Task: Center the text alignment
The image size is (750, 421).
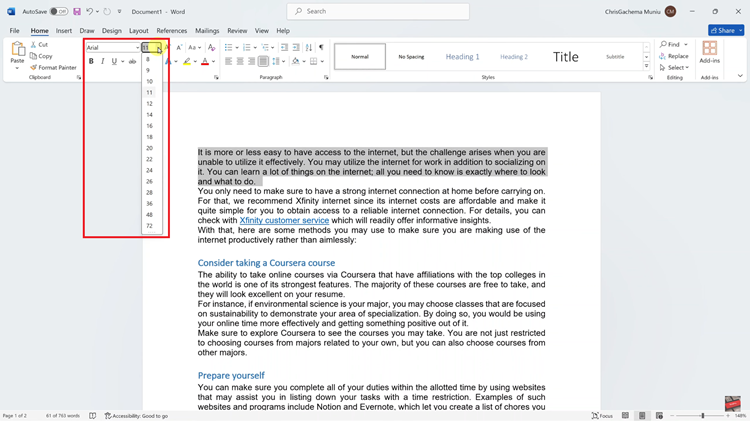Action: pyautogui.click(x=240, y=61)
